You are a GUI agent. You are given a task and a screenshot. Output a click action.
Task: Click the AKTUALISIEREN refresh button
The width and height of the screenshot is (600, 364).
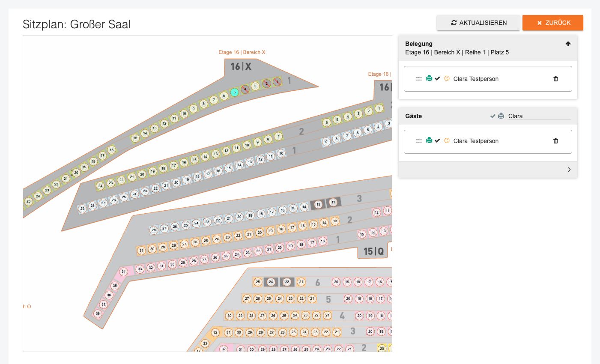pyautogui.click(x=478, y=23)
